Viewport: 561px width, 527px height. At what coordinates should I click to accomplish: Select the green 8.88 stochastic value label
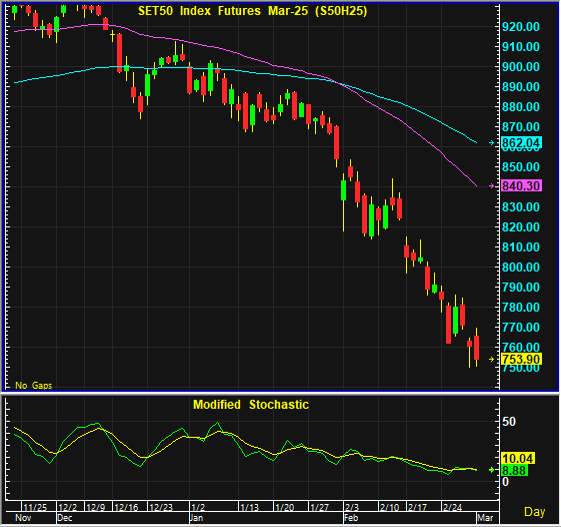[514, 470]
